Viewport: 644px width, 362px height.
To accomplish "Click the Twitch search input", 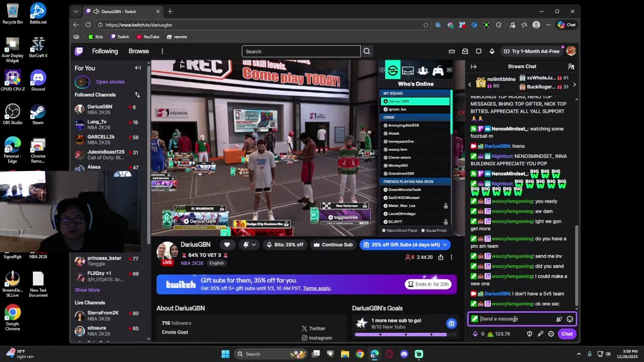I will (301, 51).
